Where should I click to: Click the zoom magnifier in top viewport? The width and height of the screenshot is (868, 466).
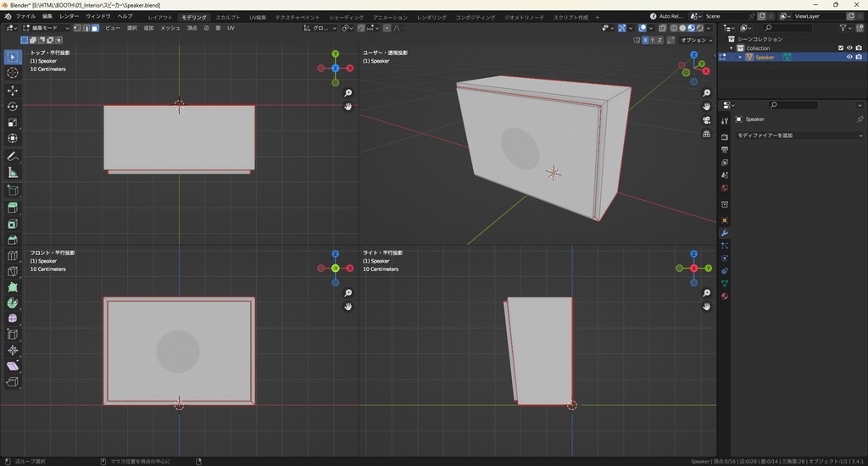348,93
